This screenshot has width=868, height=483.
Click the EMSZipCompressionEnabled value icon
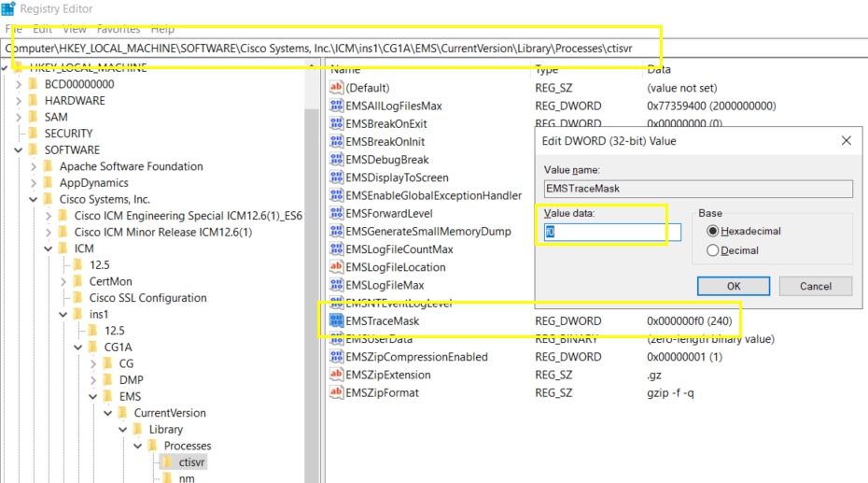[336, 357]
